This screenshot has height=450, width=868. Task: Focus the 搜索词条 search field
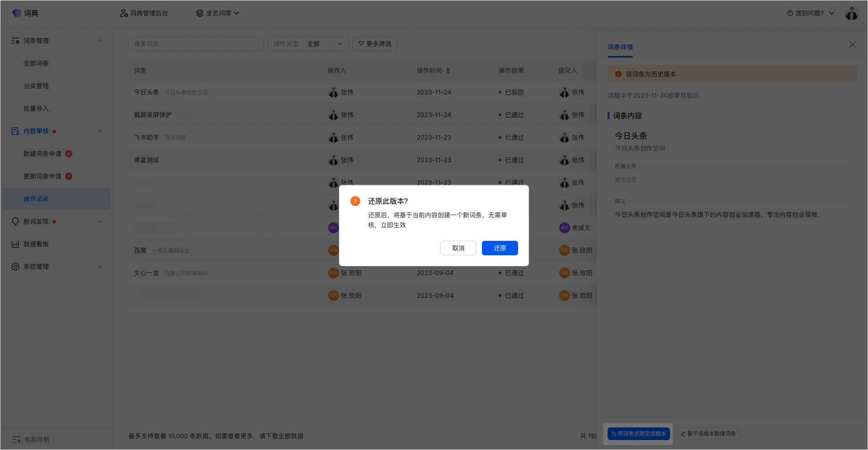tap(196, 44)
